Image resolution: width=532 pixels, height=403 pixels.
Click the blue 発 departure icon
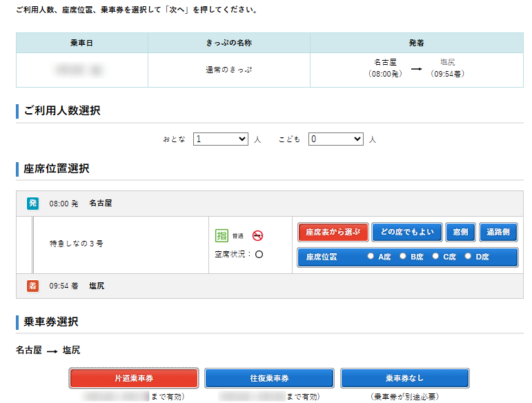[32, 204]
